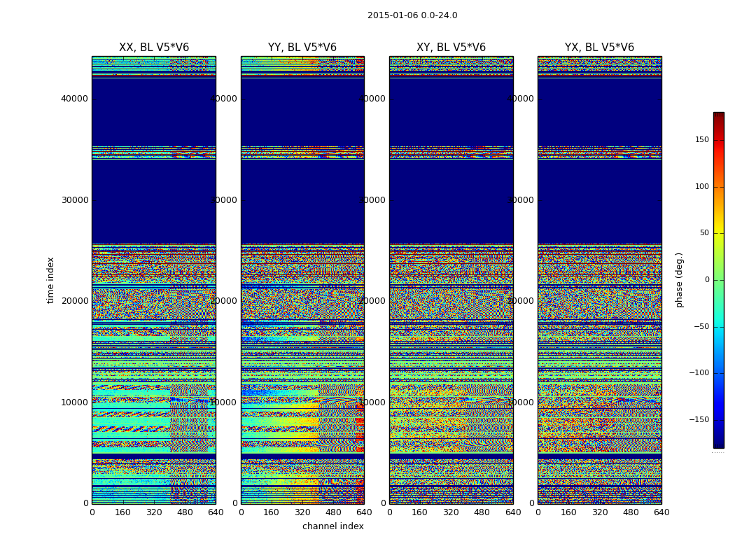Select the 'YY, BL V5*V6' subplot title
735x560 pixels.
point(302,48)
